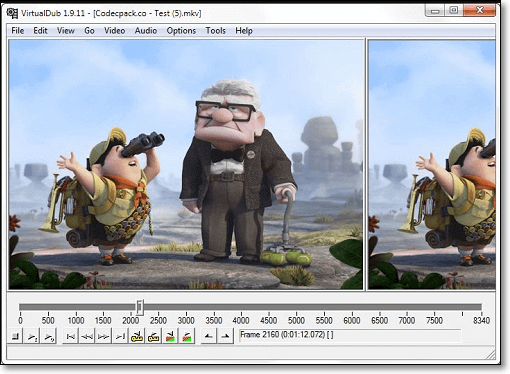Click the window resize grip corner

[x=491, y=355]
